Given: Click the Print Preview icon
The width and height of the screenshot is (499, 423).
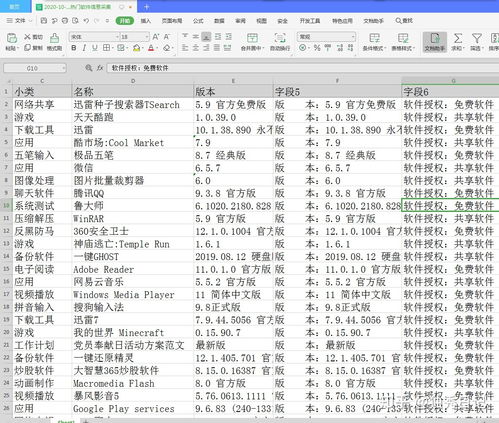Looking at the screenshot, I should tap(76, 21).
